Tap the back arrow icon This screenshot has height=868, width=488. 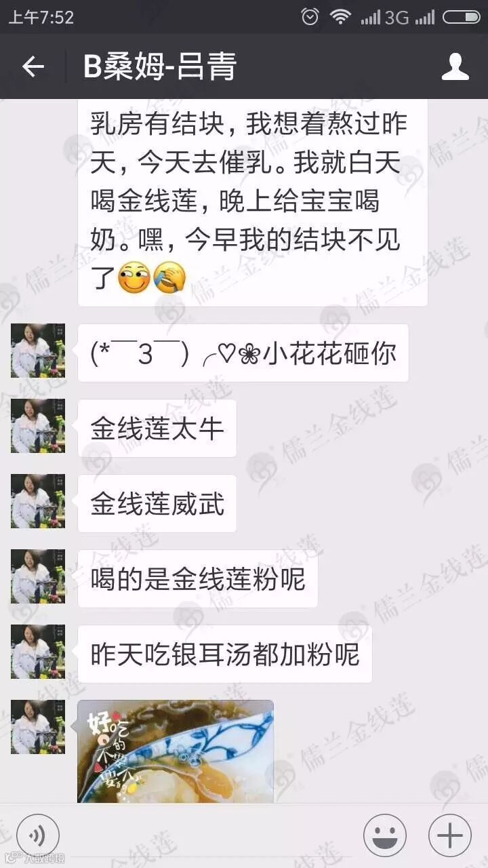coord(33,66)
